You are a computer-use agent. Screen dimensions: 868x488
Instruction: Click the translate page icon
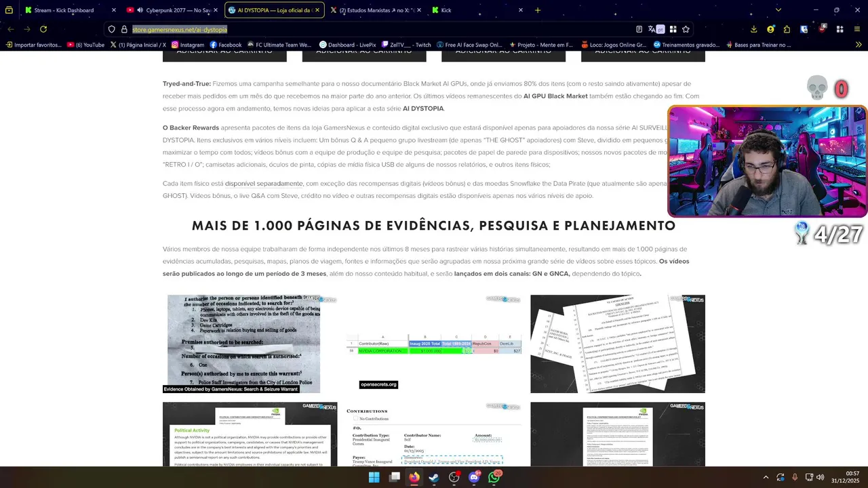[655, 29]
